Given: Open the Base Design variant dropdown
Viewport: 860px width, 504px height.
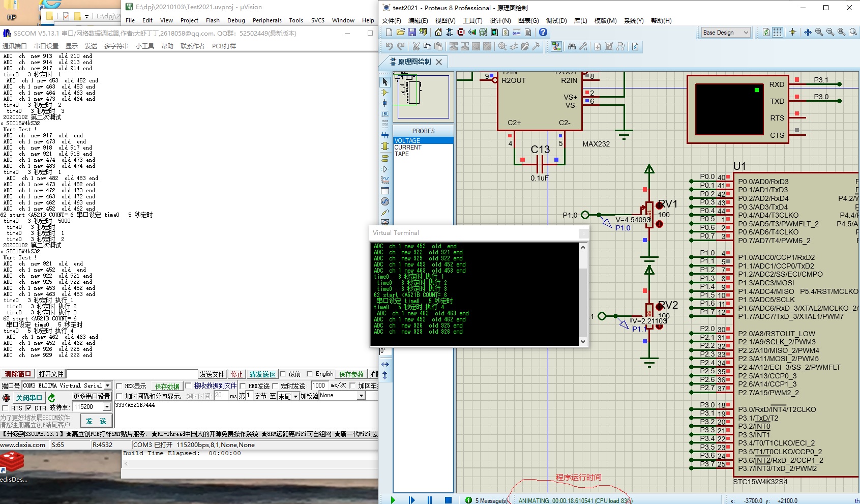Looking at the screenshot, I should [x=726, y=33].
